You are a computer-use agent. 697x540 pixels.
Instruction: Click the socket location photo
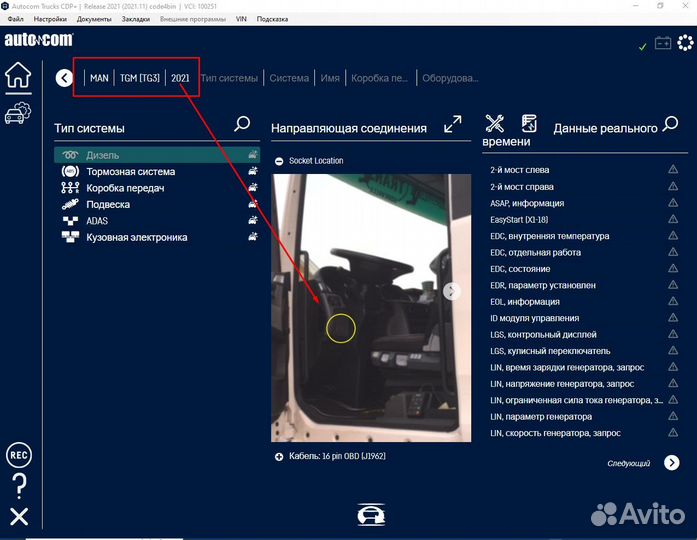point(371,308)
